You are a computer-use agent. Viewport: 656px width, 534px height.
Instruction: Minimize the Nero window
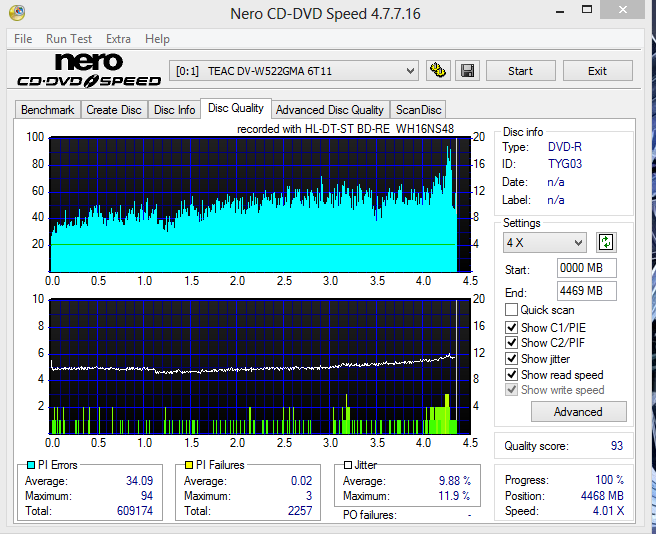click(x=560, y=11)
